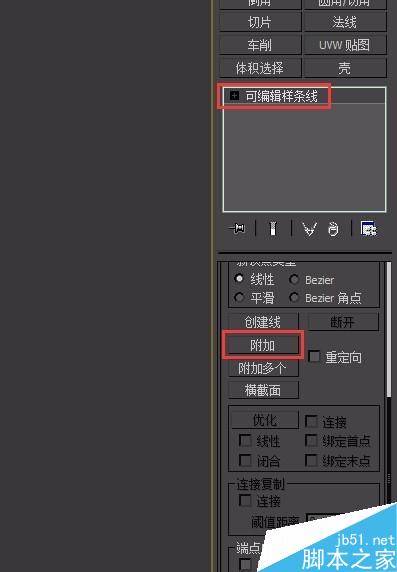Enable the 绑定末点 checkbox
Image resolution: width=397 pixels, height=572 pixels.
click(311, 460)
